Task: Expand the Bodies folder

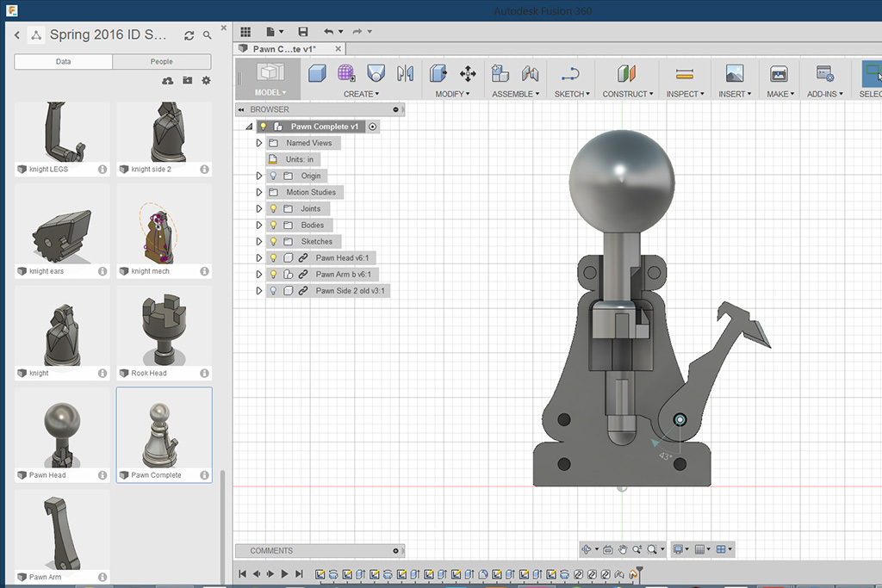Action: [x=258, y=225]
